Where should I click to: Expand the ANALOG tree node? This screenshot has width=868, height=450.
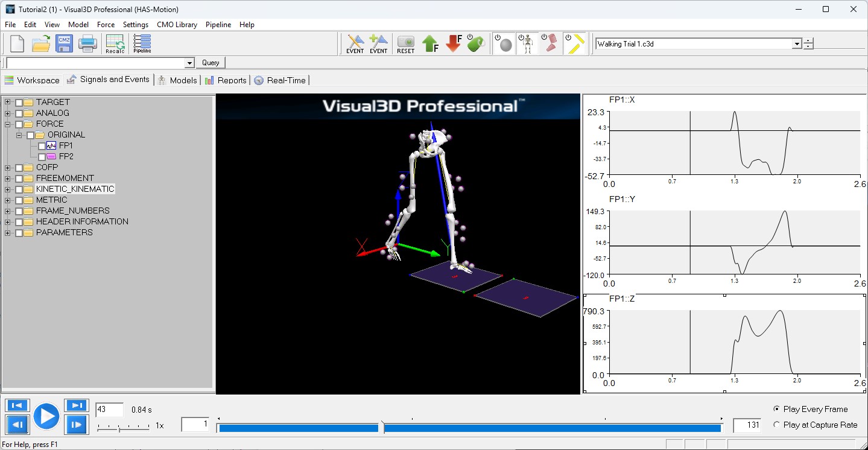coord(8,113)
